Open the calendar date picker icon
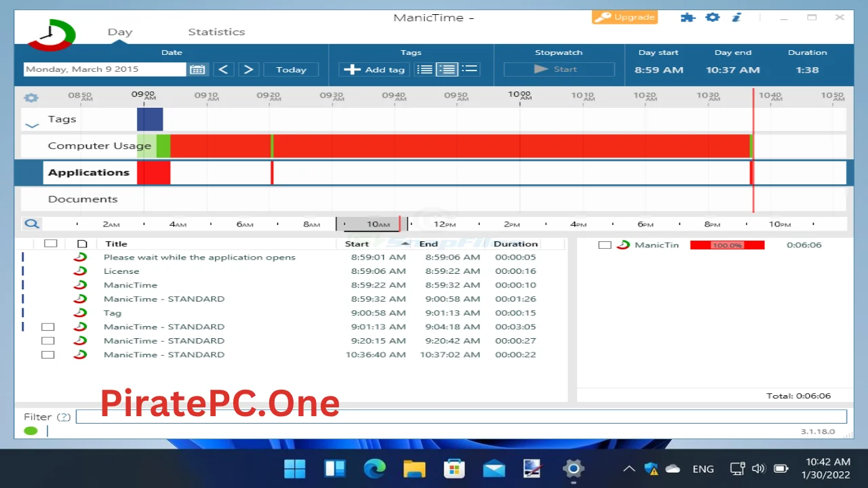 click(197, 69)
